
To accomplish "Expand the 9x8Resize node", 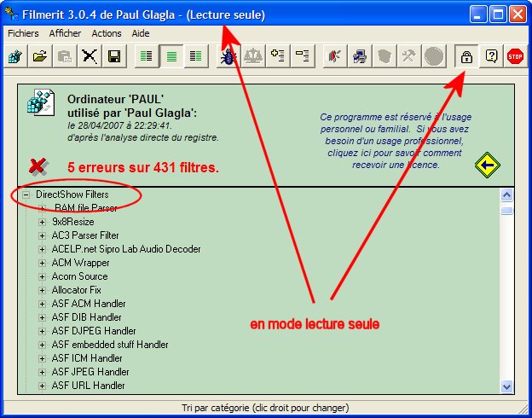I will [42, 222].
